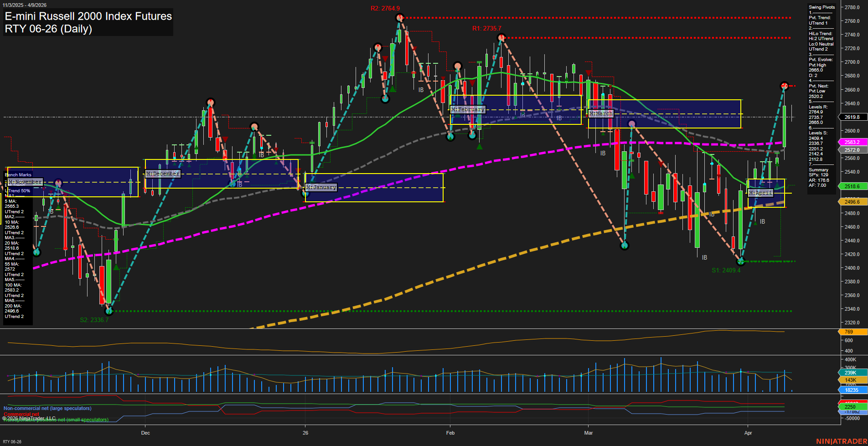Image resolution: width=868 pixels, height=446 pixels.
Task: Click the orange 2496.6 price marker
Action: [x=852, y=202]
